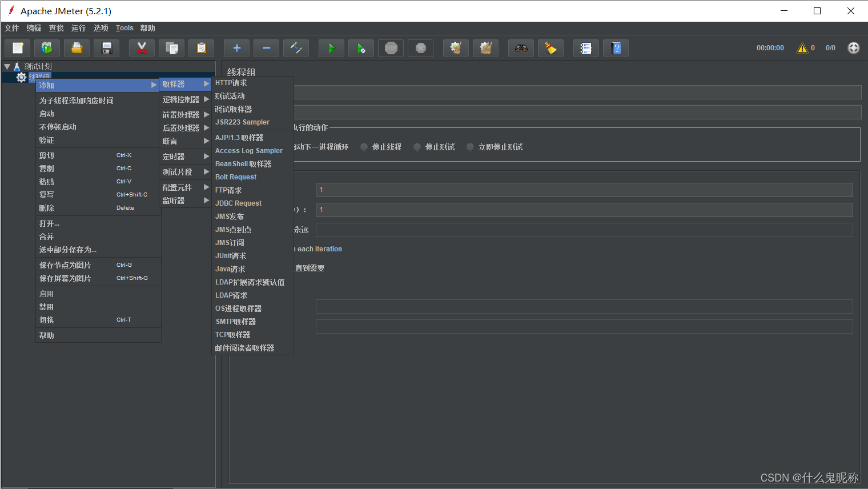The width and height of the screenshot is (868, 489).
Task: Choose HTTP请求 from the sampler list
Action: [x=252, y=83]
